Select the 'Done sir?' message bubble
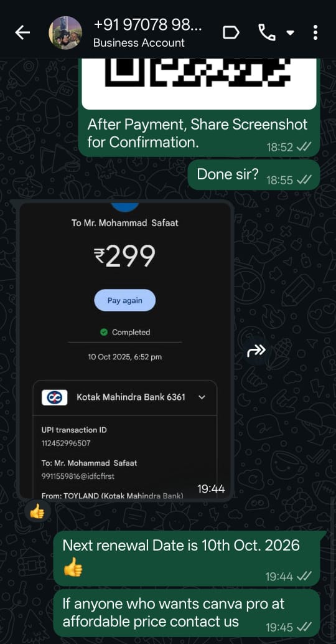The height and width of the screenshot is (644, 336). (x=253, y=175)
